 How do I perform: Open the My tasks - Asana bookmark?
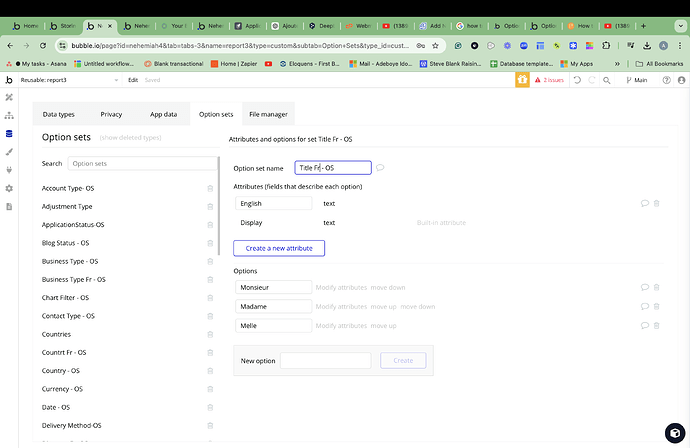[37, 64]
